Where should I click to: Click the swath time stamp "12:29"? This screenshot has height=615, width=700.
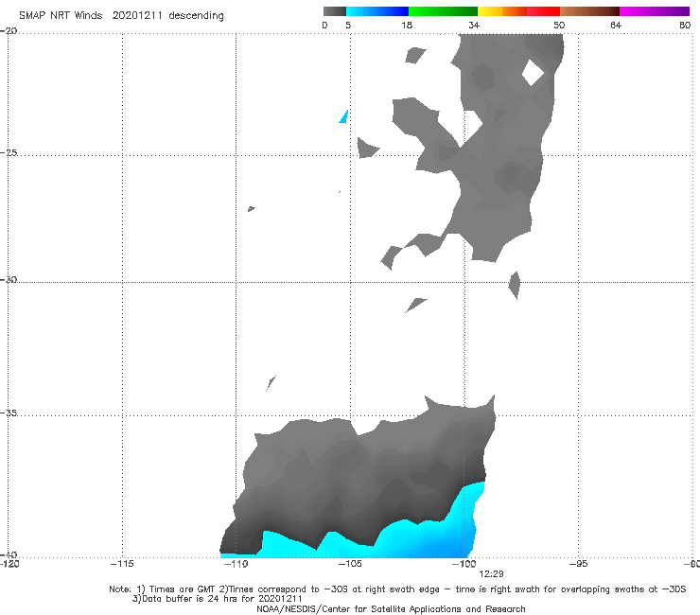click(491, 574)
